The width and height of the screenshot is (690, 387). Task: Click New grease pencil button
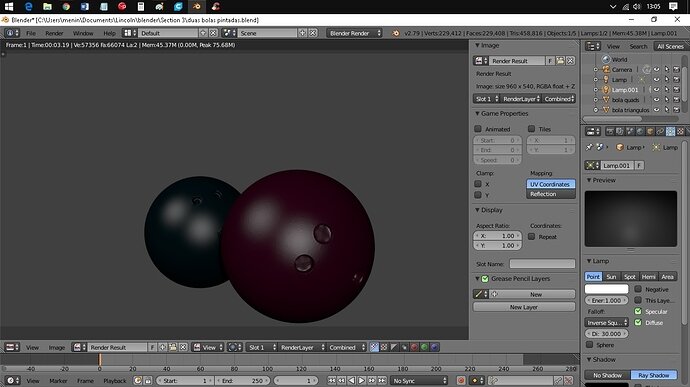point(532,294)
